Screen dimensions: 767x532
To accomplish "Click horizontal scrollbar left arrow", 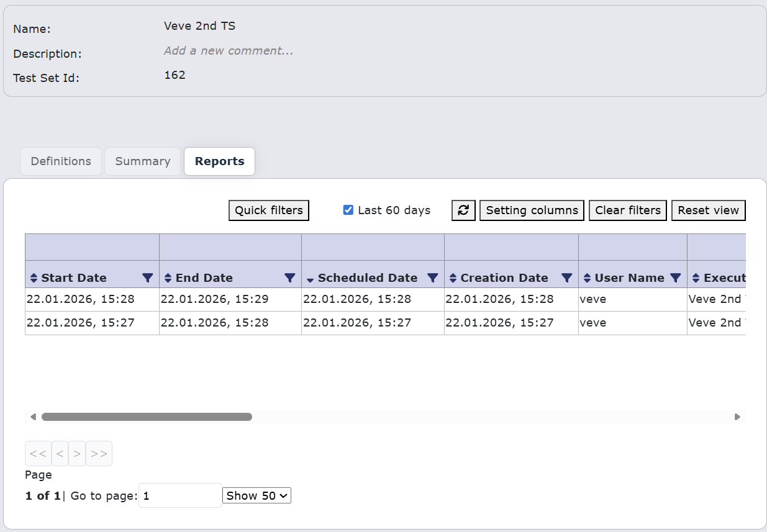I will pos(33,417).
